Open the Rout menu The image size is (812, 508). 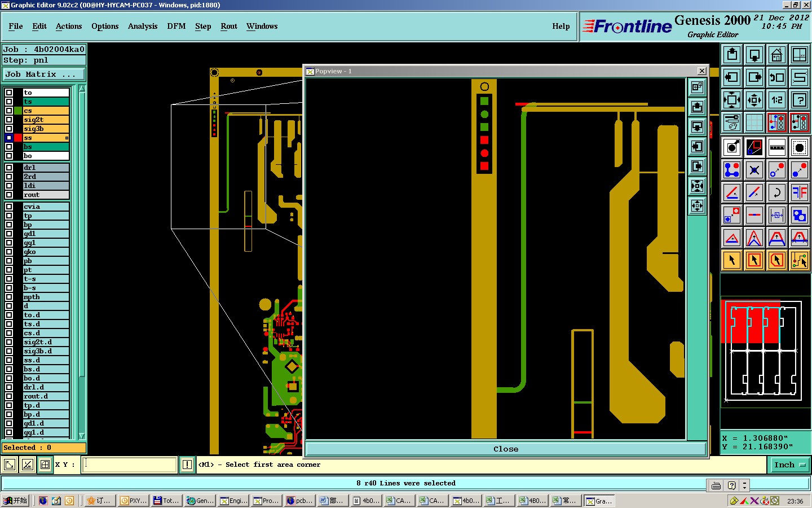(229, 27)
